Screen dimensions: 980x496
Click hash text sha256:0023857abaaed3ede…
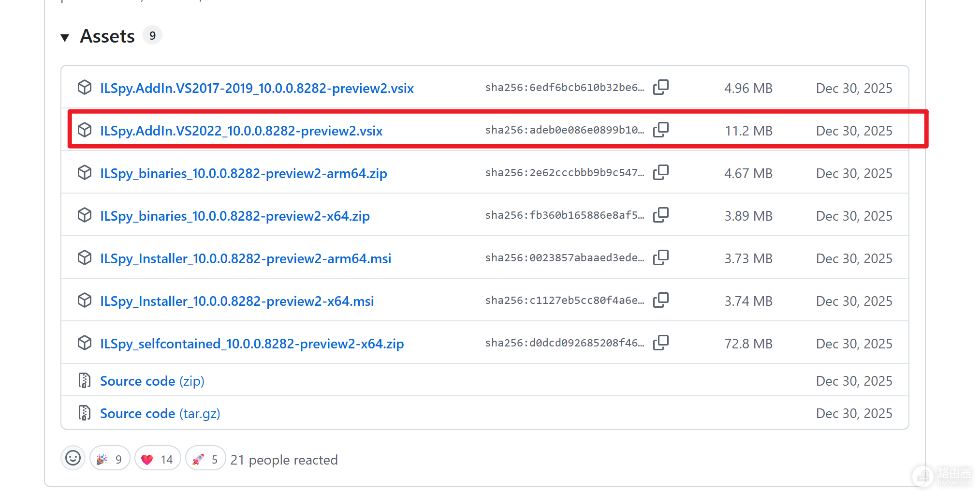(x=565, y=257)
